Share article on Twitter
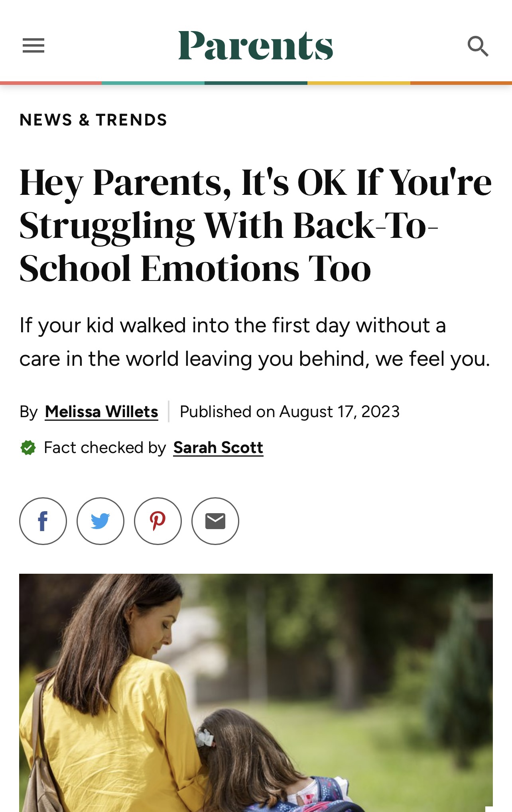 [100, 521]
